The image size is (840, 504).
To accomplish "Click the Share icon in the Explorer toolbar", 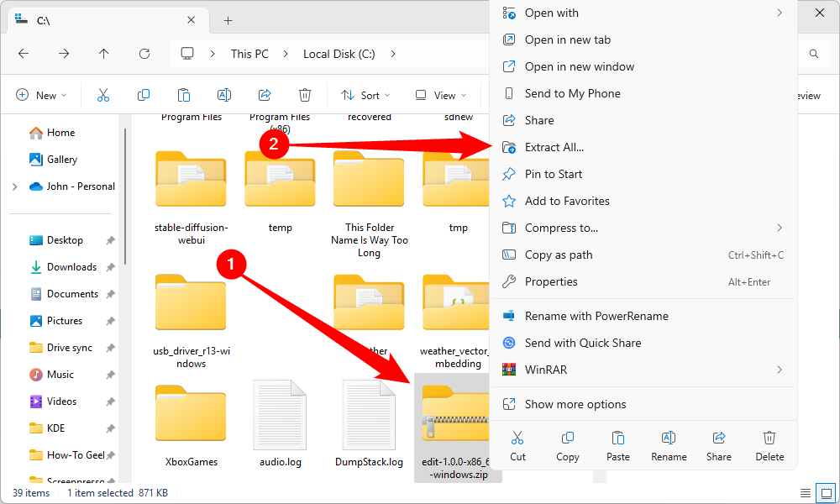I will (x=265, y=95).
